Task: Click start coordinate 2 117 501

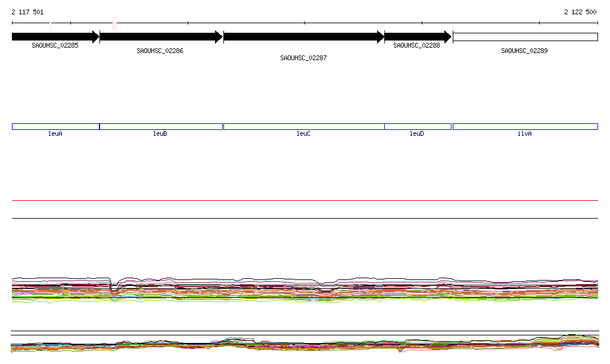Action: click(x=27, y=12)
